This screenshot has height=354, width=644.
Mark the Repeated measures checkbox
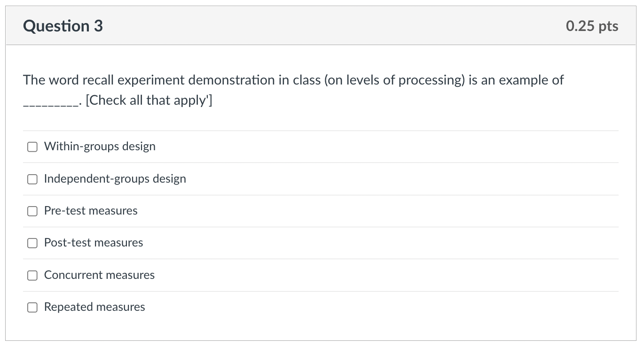coord(32,308)
